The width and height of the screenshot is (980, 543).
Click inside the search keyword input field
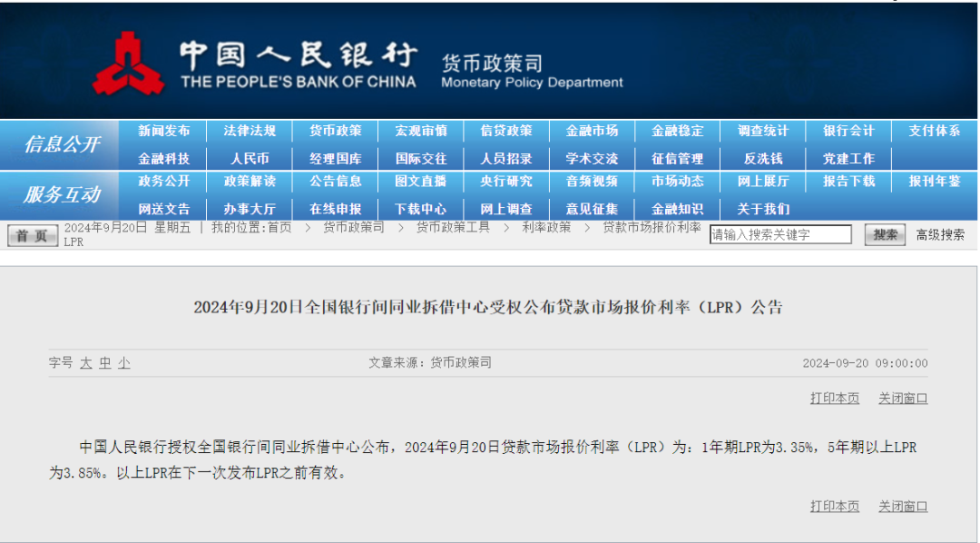[780, 233]
